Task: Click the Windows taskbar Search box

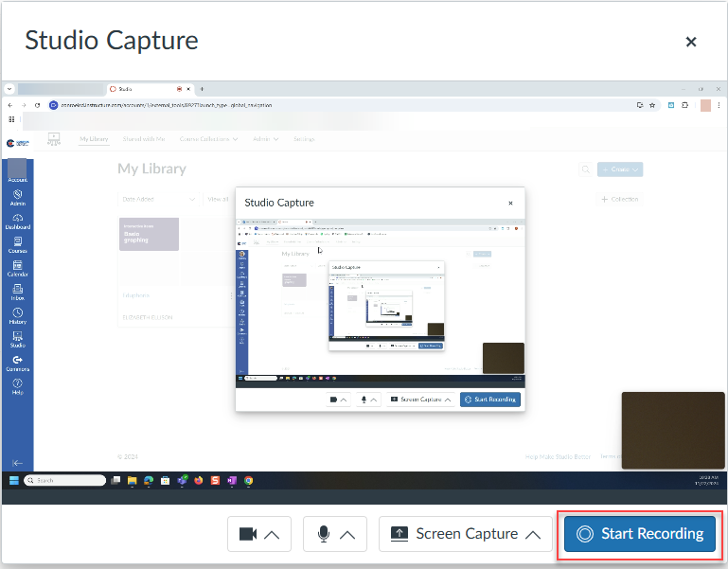Action: pos(66,481)
